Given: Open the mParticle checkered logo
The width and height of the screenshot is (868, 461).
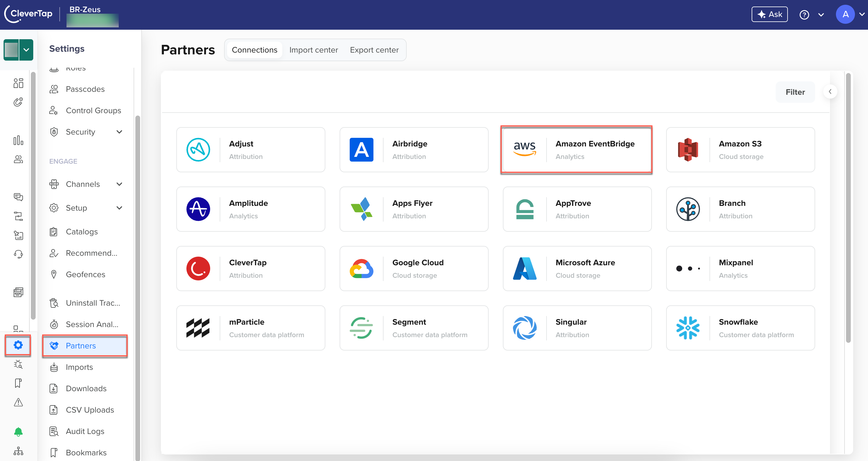Looking at the screenshot, I should (198, 328).
